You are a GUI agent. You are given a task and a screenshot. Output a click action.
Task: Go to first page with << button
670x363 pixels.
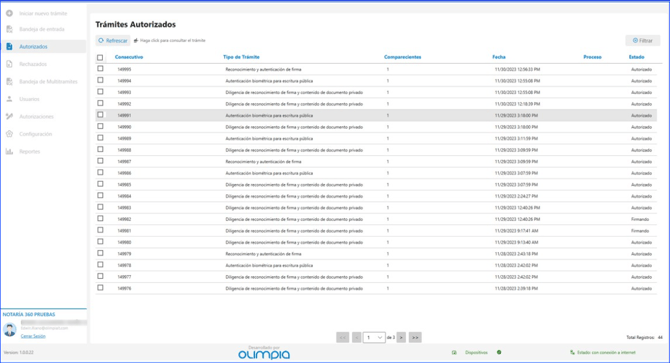point(343,337)
